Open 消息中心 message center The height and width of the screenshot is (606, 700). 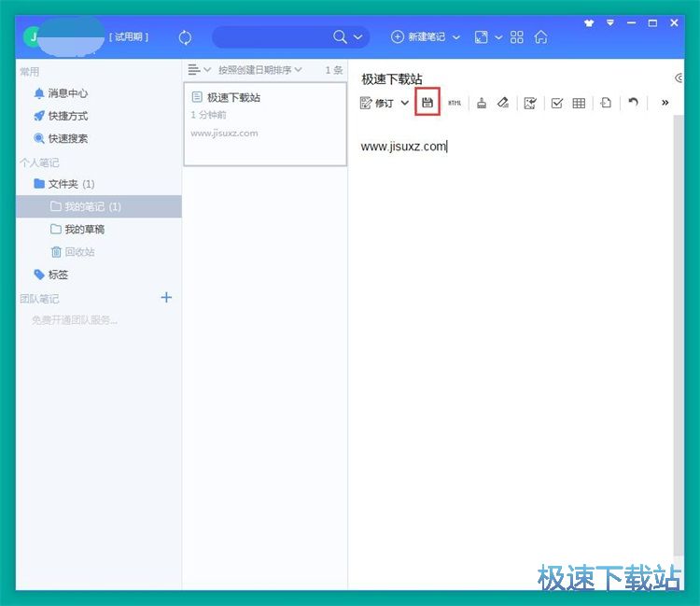(x=61, y=93)
